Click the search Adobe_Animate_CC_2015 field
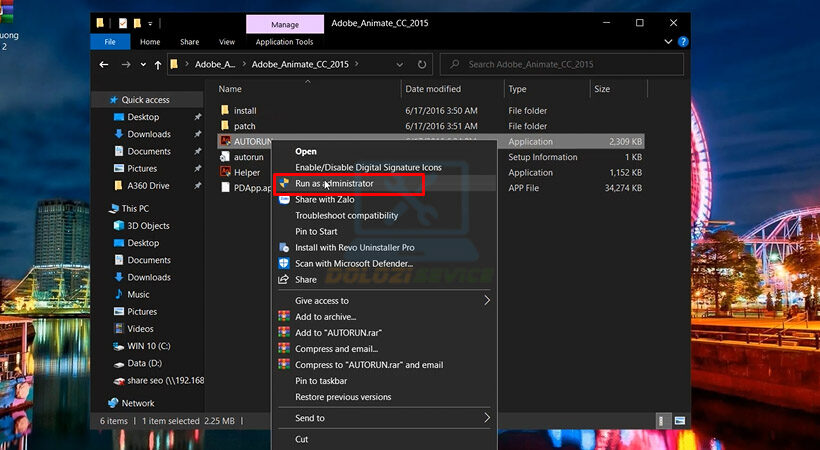 tap(560, 64)
